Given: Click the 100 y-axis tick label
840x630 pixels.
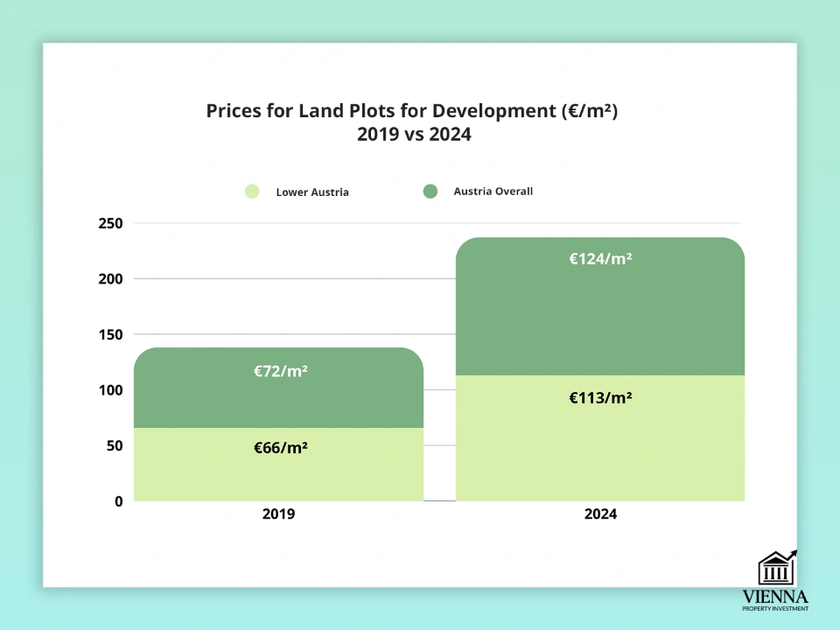Looking at the screenshot, I should coord(109,390).
